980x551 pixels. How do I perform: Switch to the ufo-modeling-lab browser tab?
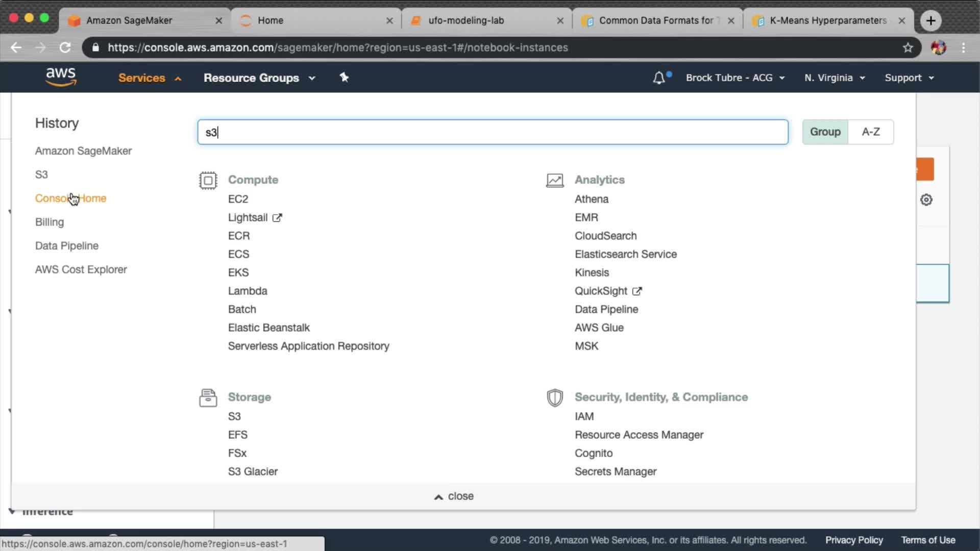pyautogui.click(x=466, y=20)
